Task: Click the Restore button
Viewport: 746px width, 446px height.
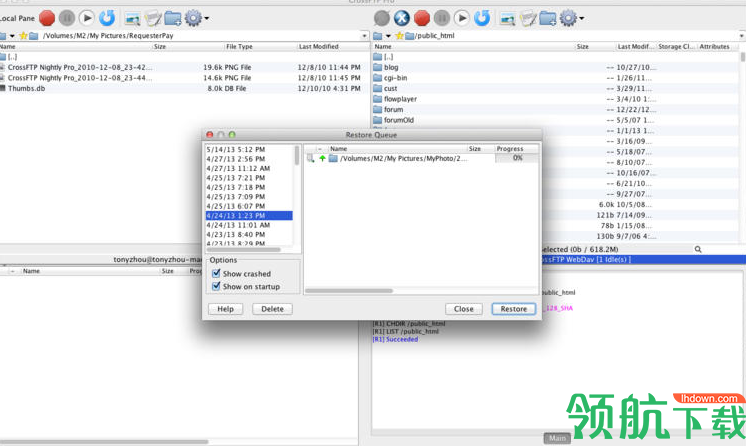Action: (514, 309)
